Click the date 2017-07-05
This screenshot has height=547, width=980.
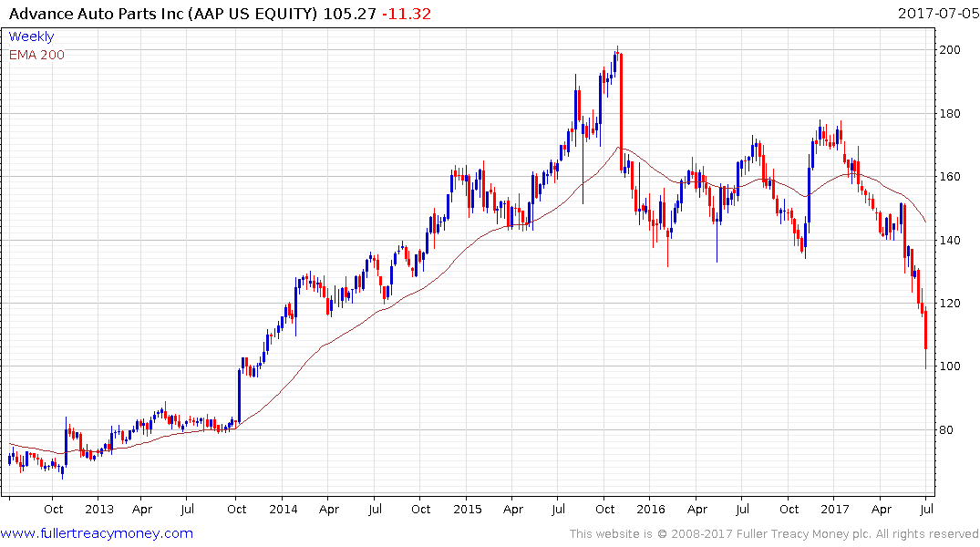(938, 13)
